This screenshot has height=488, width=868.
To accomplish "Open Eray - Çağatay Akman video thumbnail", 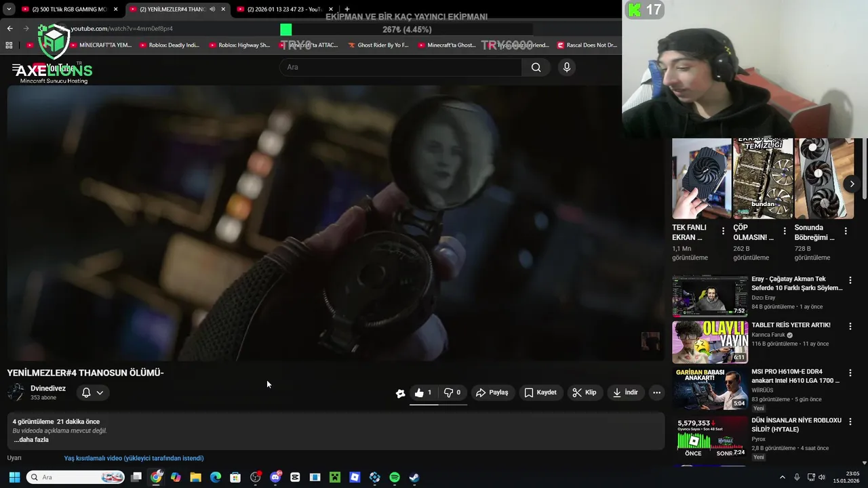I will 709,296.
